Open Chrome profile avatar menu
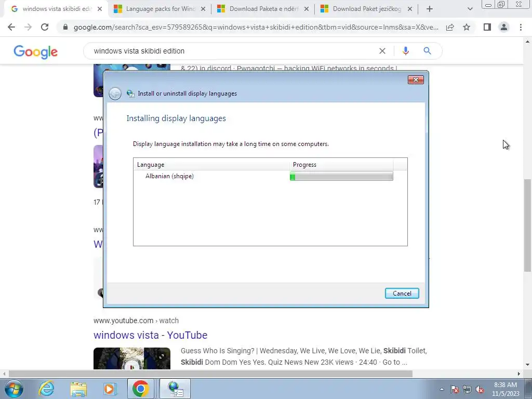 [504, 27]
